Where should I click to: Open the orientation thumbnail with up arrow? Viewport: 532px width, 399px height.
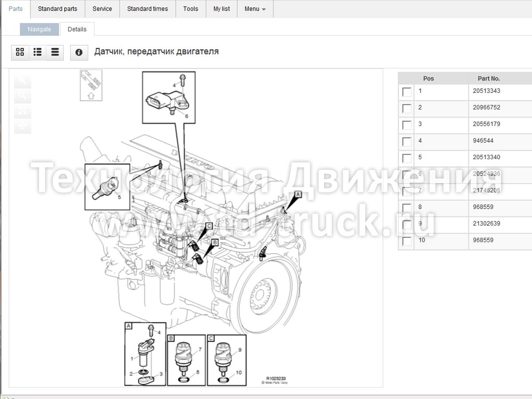point(91,85)
